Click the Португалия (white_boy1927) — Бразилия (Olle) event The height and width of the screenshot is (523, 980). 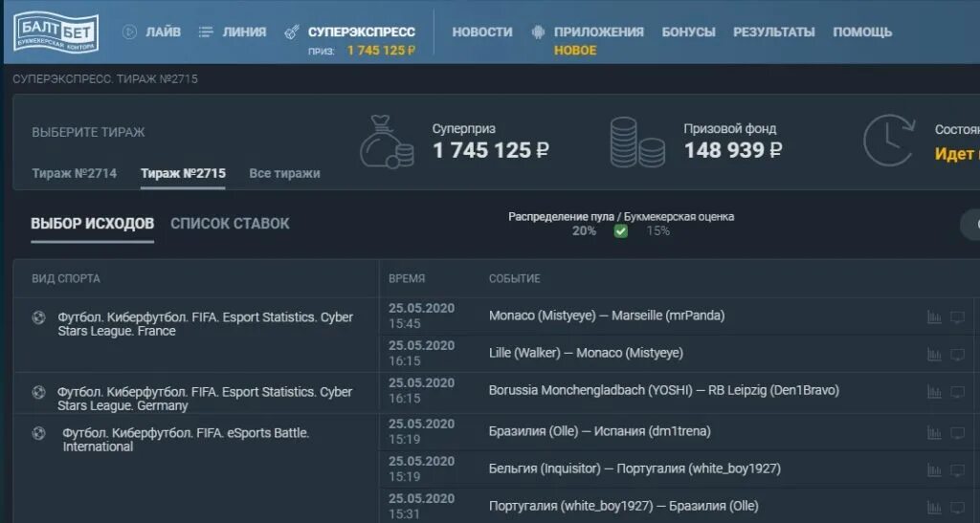pyautogui.click(x=624, y=506)
